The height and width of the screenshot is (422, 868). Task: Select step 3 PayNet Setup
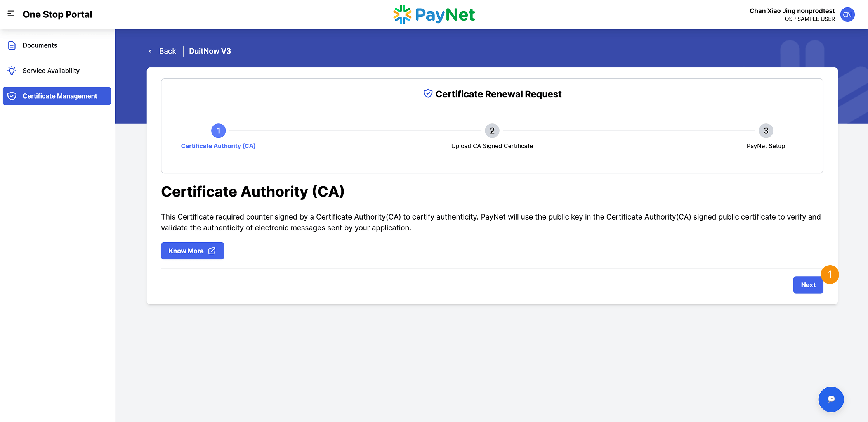tap(766, 131)
